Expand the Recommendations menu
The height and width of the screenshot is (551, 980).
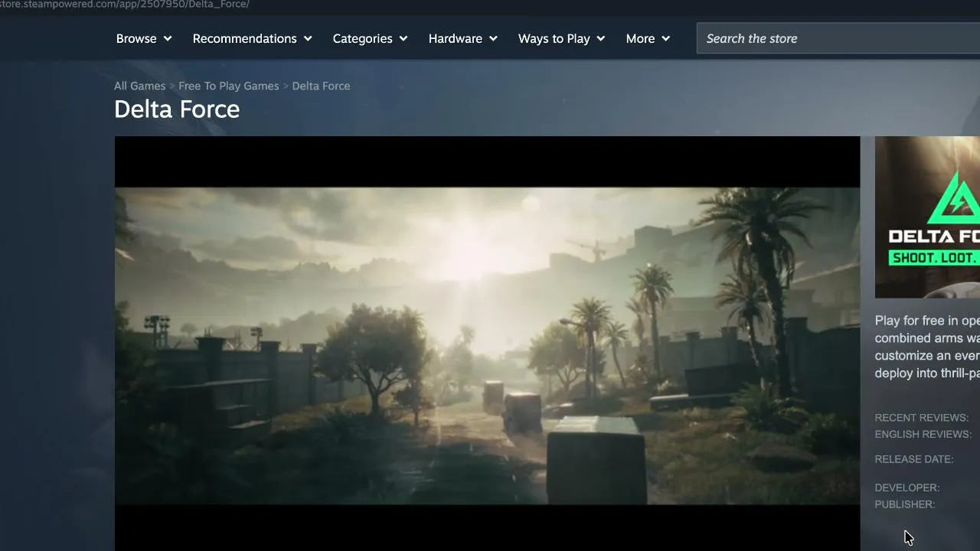pyautogui.click(x=253, y=38)
